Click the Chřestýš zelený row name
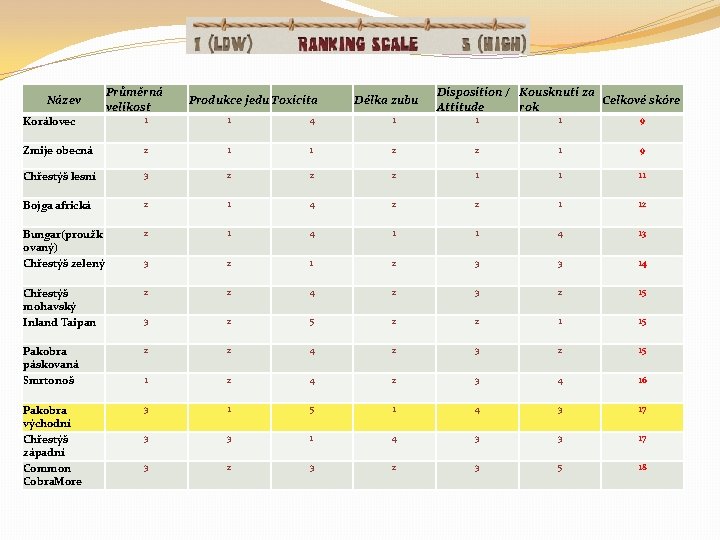Image resolution: width=720 pixels, height=540 pixels. (x=64, y=264)
